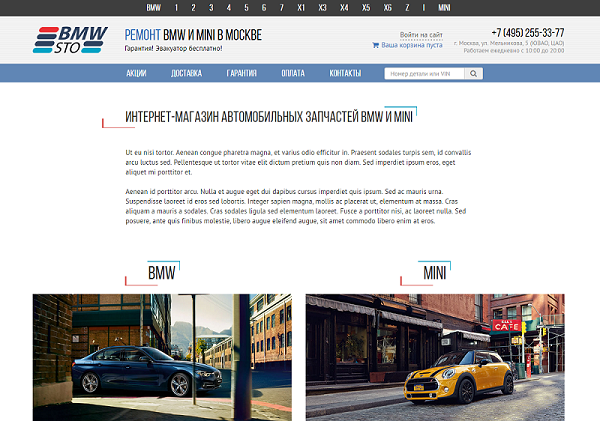Select series 6 in top bar
This screenshot has width=600, height=421.
264,8
